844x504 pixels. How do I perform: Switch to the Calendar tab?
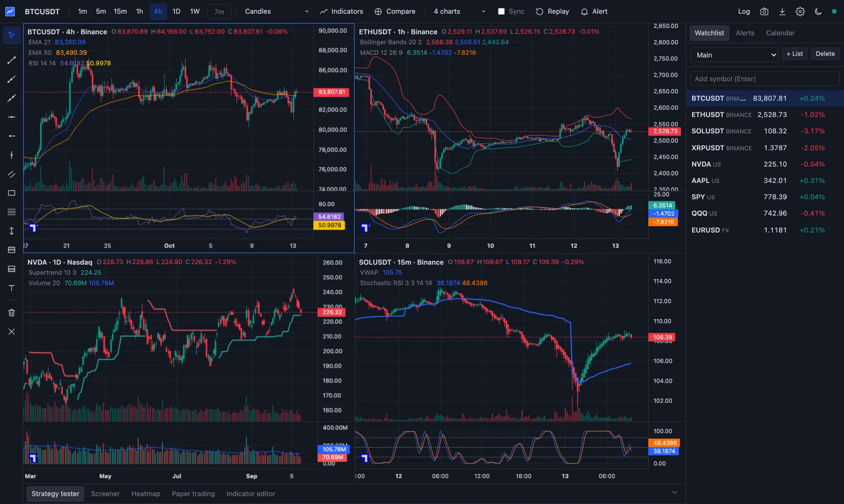[780, 33]
